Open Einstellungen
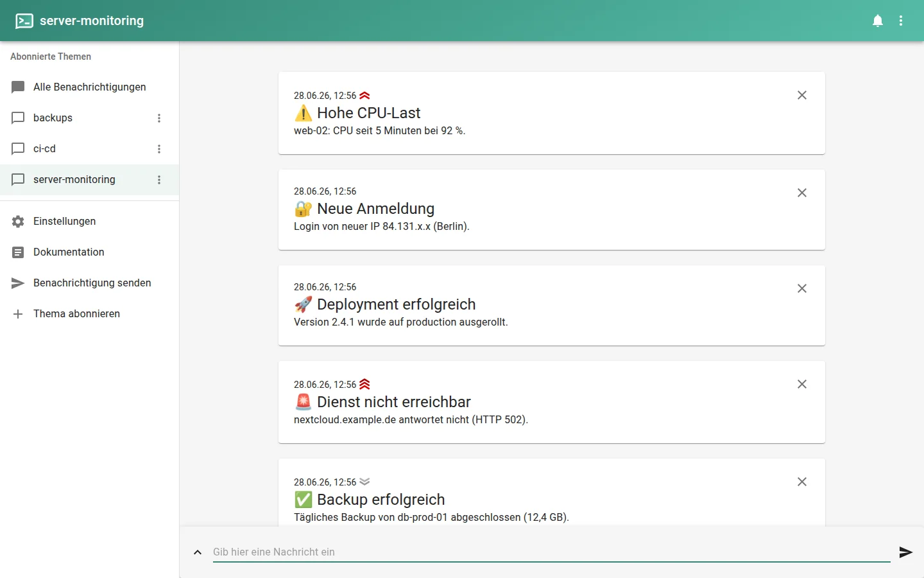Image resolution: width=924 pixels, height=578 pixels. (89, 221)
